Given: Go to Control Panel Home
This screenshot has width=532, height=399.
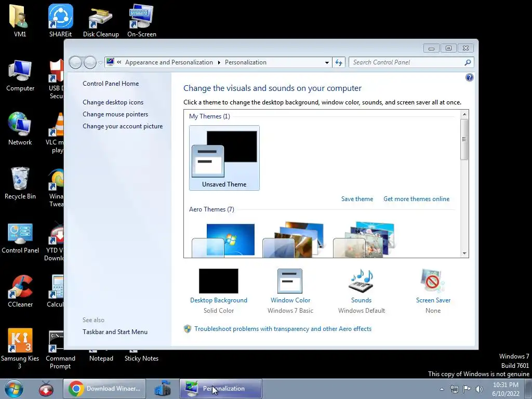Looking at the screenshot, I should point(111,84).
